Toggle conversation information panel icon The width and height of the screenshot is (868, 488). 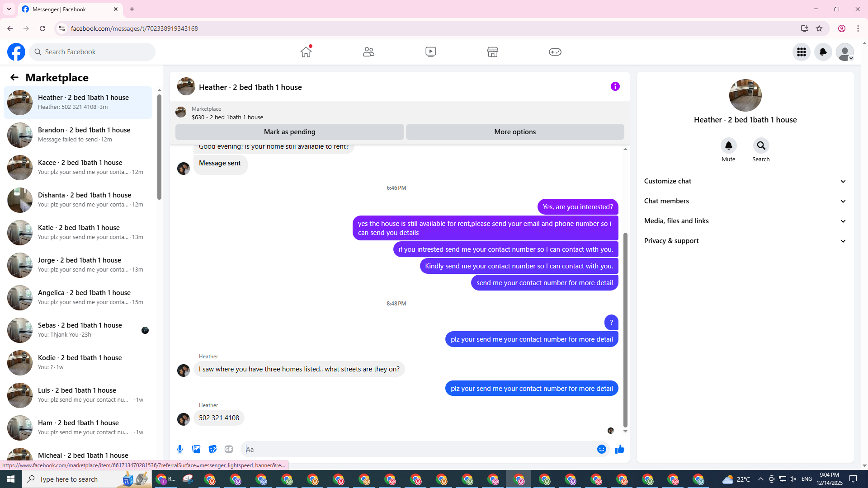[615, 86]
